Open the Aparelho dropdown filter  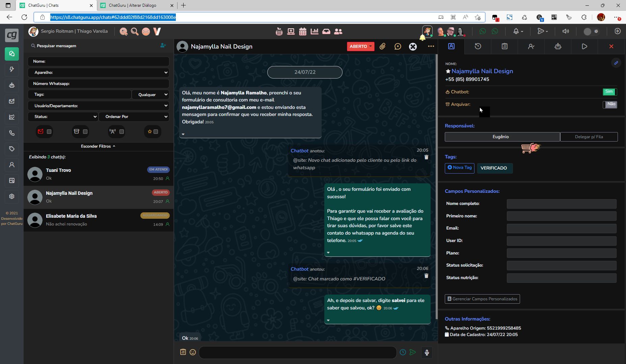point(99,72)
